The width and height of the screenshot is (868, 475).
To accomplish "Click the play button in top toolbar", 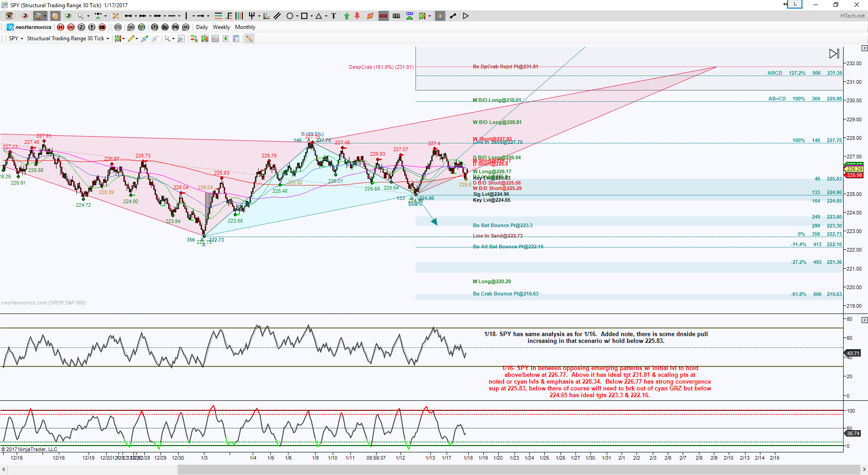I will click(466, 16).
